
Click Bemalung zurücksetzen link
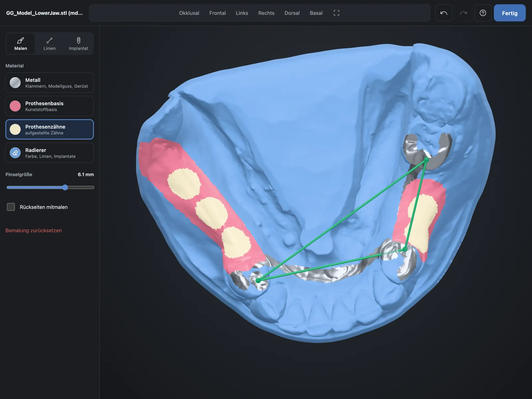coord(34,230)
